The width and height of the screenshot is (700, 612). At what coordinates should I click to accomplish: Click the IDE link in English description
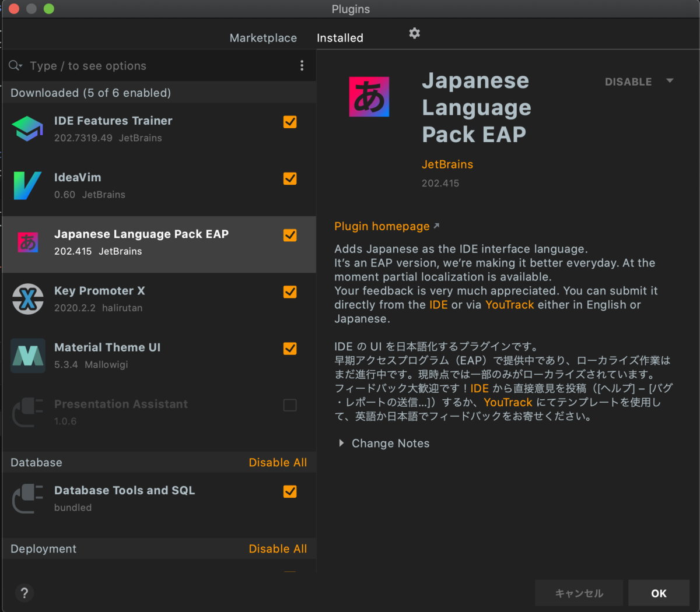[439, 305]
